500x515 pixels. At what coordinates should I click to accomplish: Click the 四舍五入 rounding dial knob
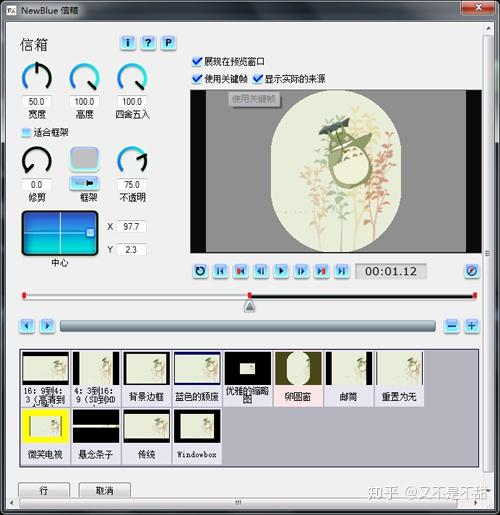132,76
